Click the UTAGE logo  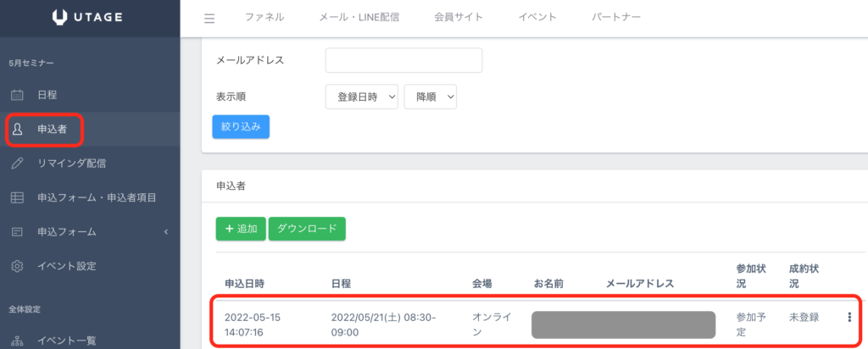click(89, 17)
